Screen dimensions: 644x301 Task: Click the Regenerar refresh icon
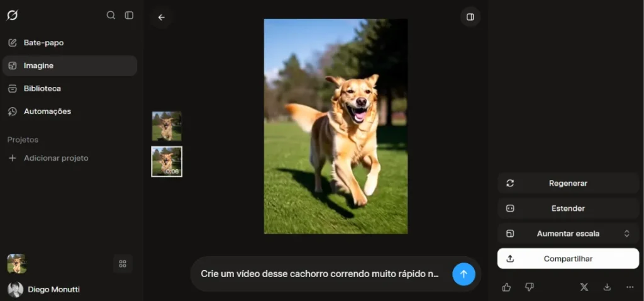510,183
